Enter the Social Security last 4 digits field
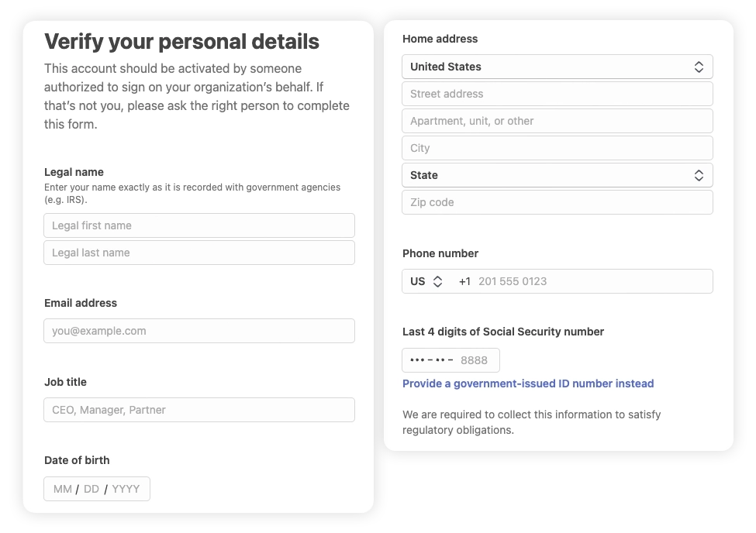 [x=450, y=360]
